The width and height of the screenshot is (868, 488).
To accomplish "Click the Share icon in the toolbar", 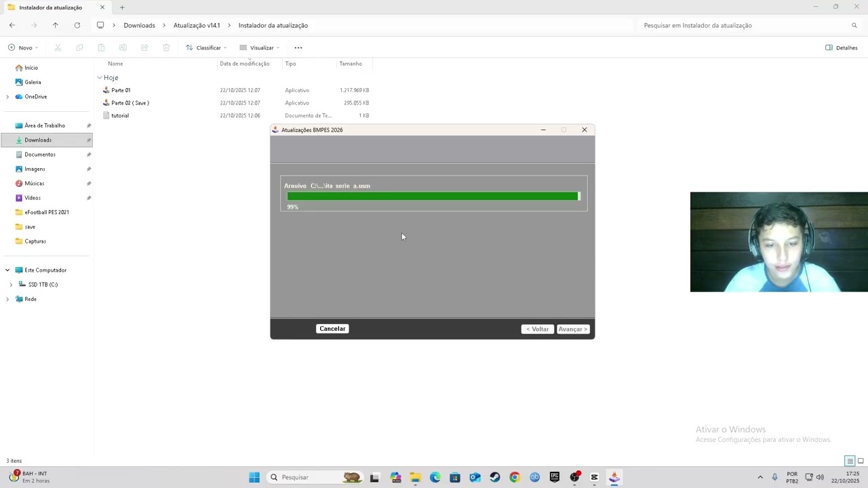I will click(x=144, y=48).
